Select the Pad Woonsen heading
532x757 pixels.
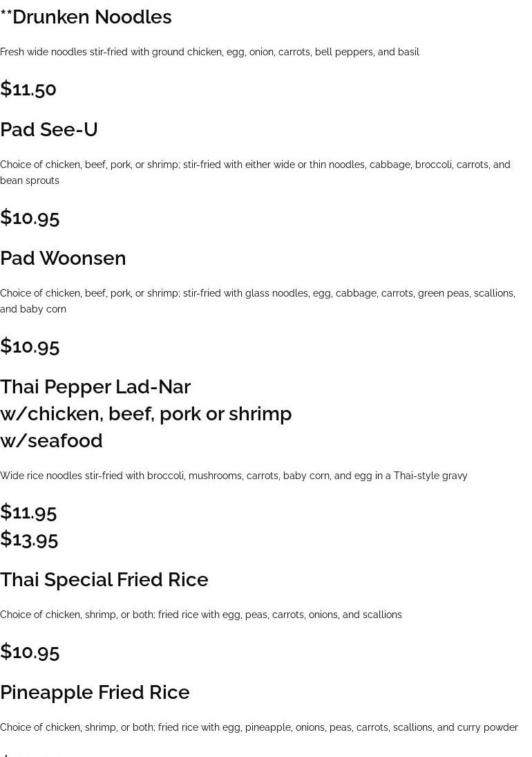click(63, 259)
